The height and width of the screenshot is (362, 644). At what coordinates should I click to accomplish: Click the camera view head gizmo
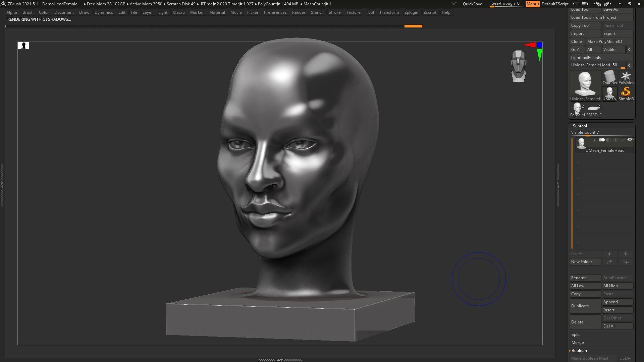(x=519, y=66)
